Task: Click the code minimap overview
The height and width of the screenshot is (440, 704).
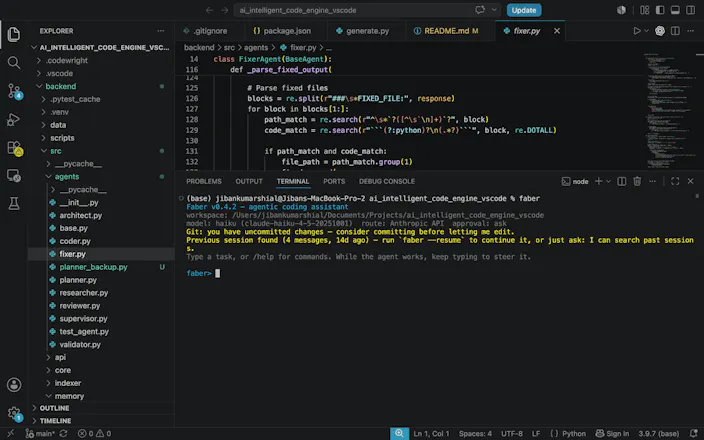Action: (x=668, y=111)
